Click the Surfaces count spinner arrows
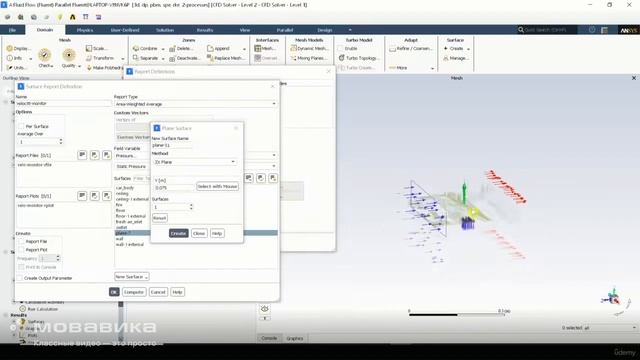The width and height of the screenshot is (640, 360). coord(191,207)
